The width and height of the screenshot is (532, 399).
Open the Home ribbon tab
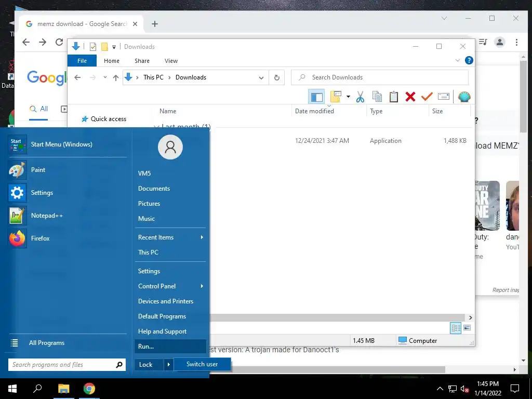point(112,61)
